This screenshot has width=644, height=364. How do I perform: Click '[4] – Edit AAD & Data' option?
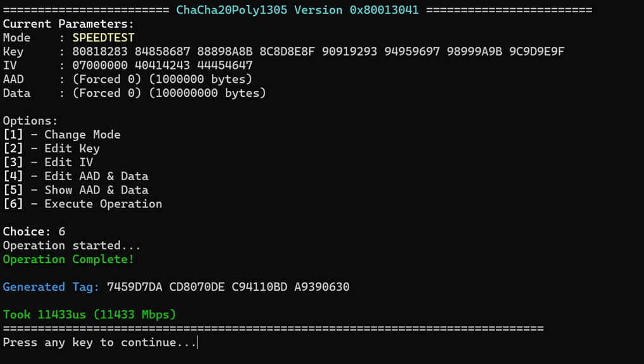click(76, 176)
